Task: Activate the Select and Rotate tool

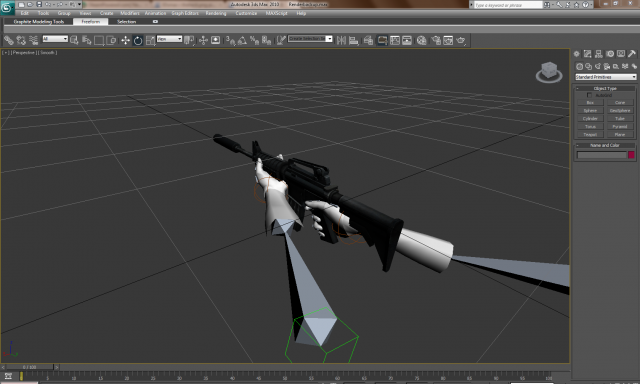Action: click(x=138, y=40)
